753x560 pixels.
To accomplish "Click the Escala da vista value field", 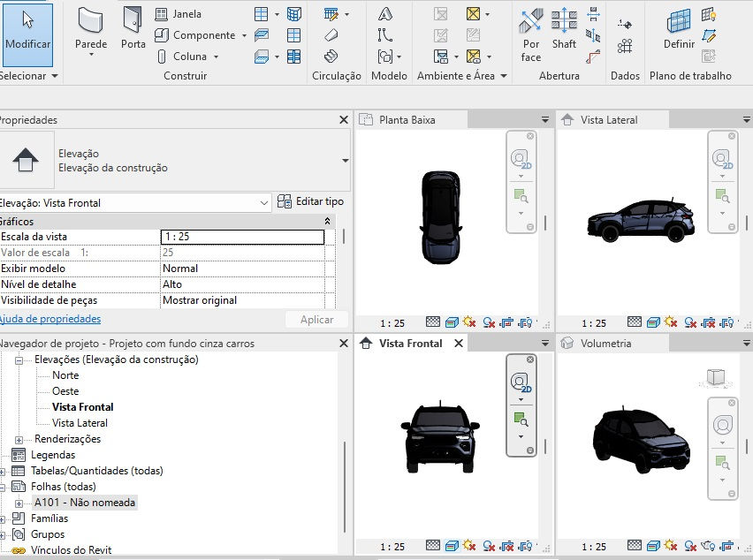I will pos(242,237).
